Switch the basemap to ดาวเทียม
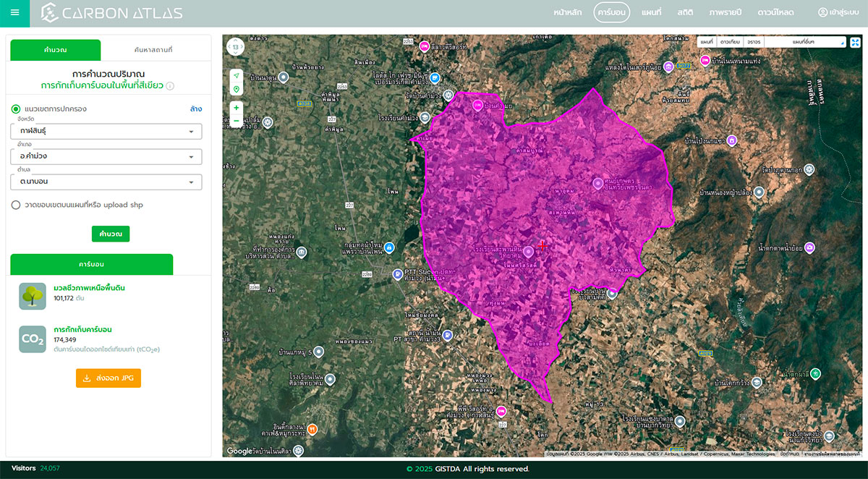Image resolution: width=868 pixels, height=479 pixels. pos(729,42)
